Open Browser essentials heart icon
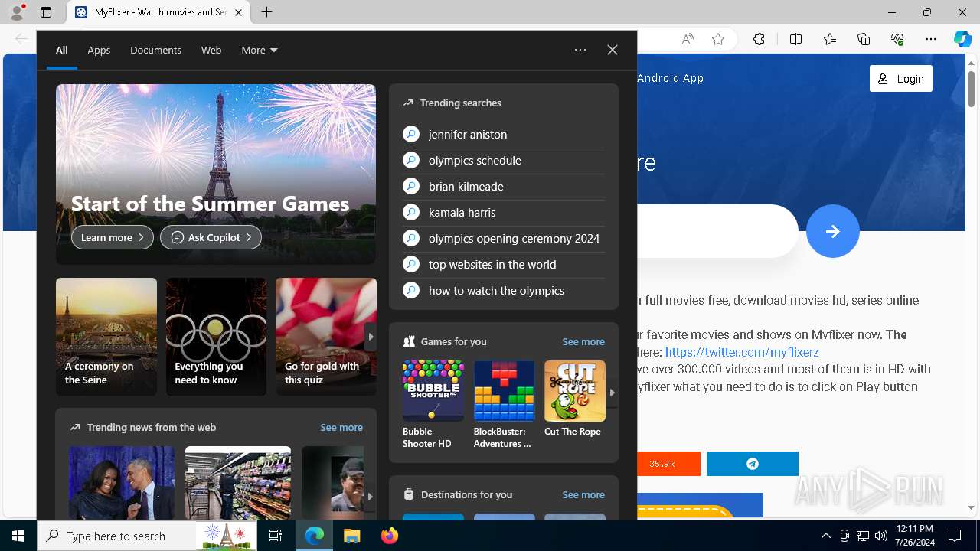Image resolution: width=980 pixels, height=551 pixels. tap(897, 39)
